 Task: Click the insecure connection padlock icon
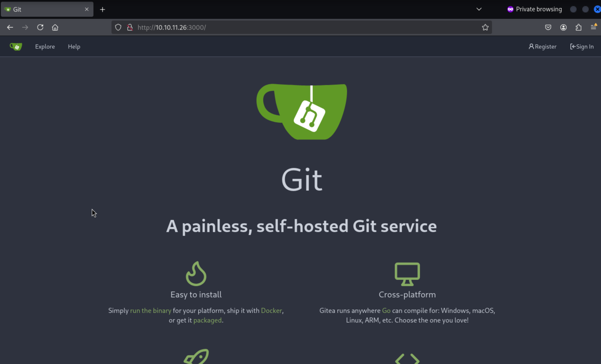click(130, 27)
